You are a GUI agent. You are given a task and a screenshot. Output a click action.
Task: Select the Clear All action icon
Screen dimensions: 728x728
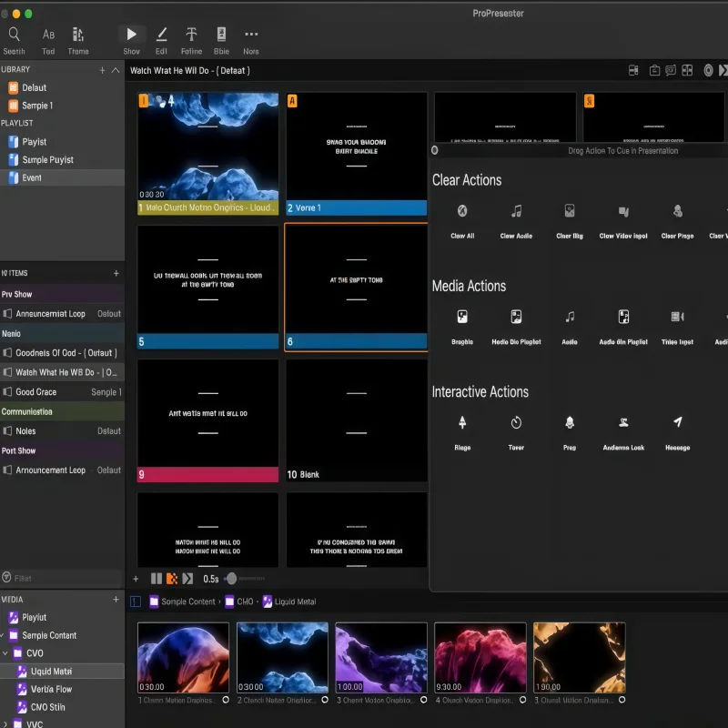[x=462, y=211]
